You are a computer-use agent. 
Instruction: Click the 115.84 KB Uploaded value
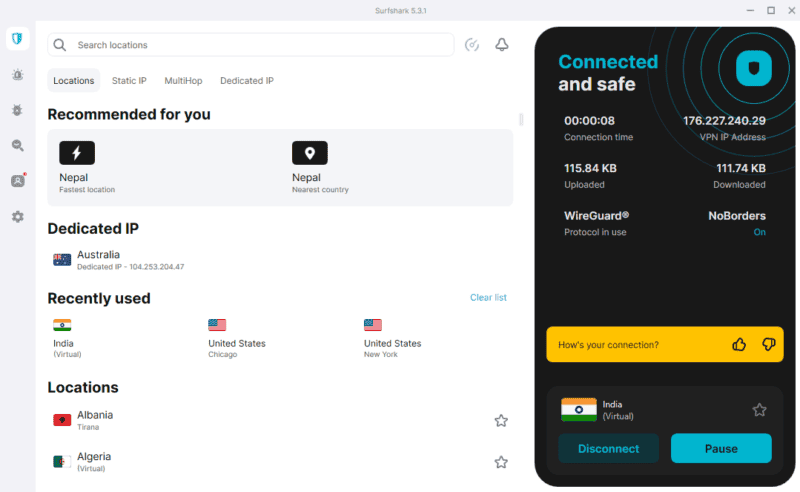tap(590, 168)
